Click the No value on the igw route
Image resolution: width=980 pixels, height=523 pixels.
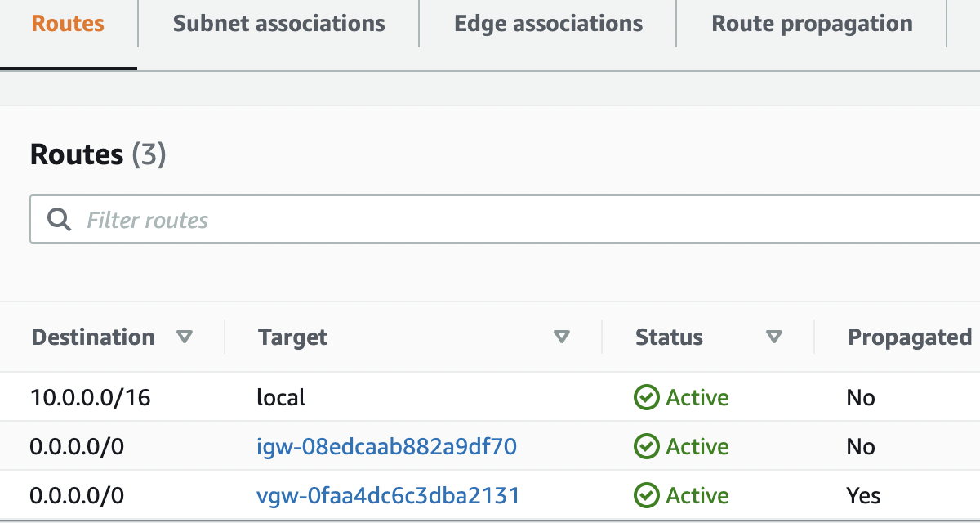coord(861,446)
